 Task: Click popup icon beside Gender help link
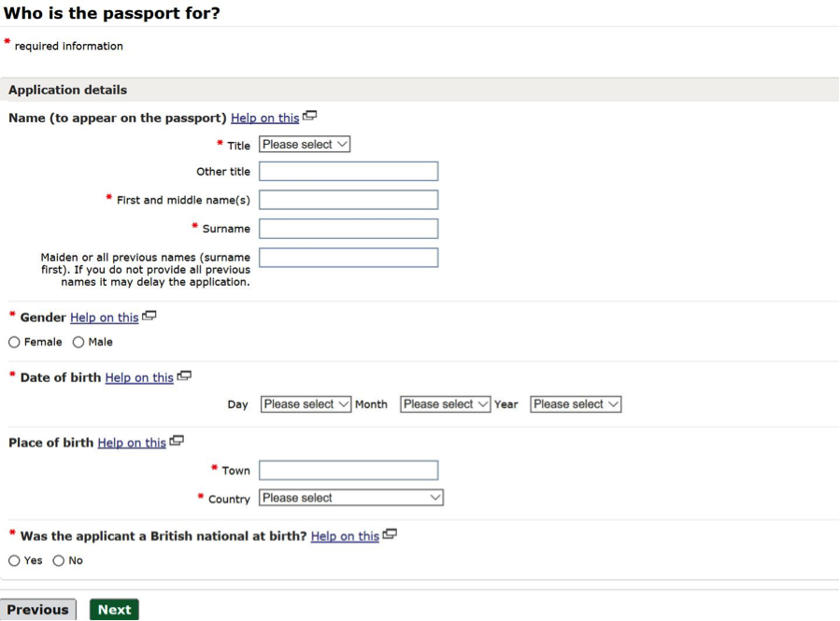tap(149, 316)
